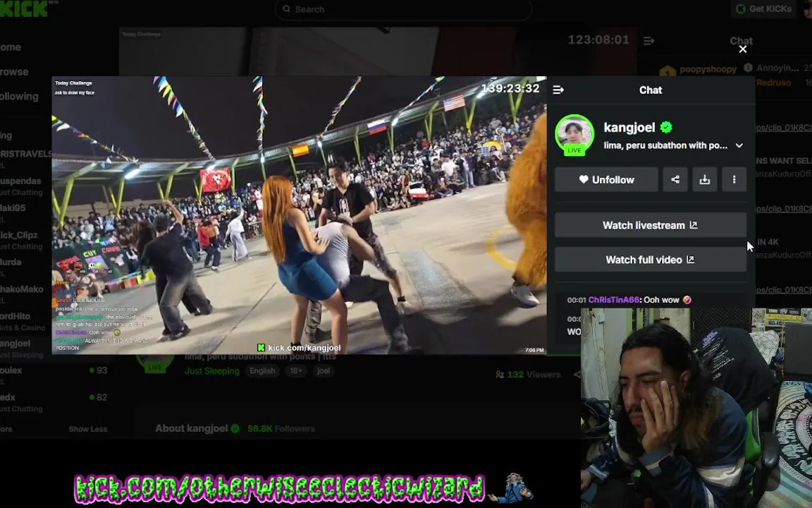Screen dimensions: 812x508
Task: Click the Unfollow button for kangjoel
Action: [x=606, y=179]
